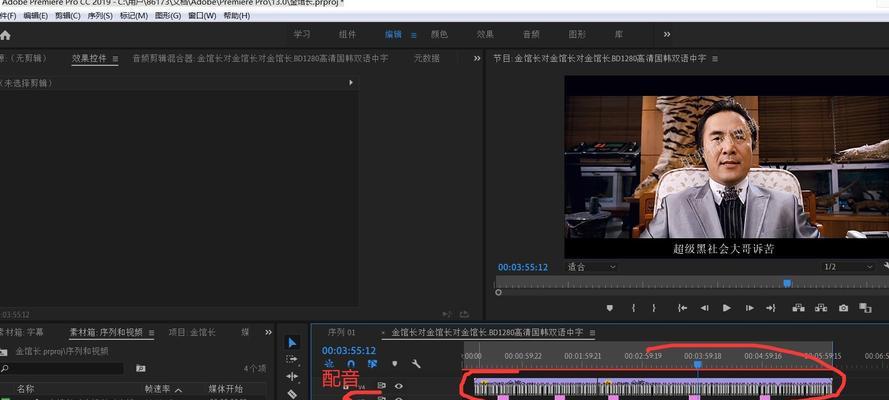Open the 元数据 panel tab
This screenshot has height=400, width=889.
[x=426, y=58]
